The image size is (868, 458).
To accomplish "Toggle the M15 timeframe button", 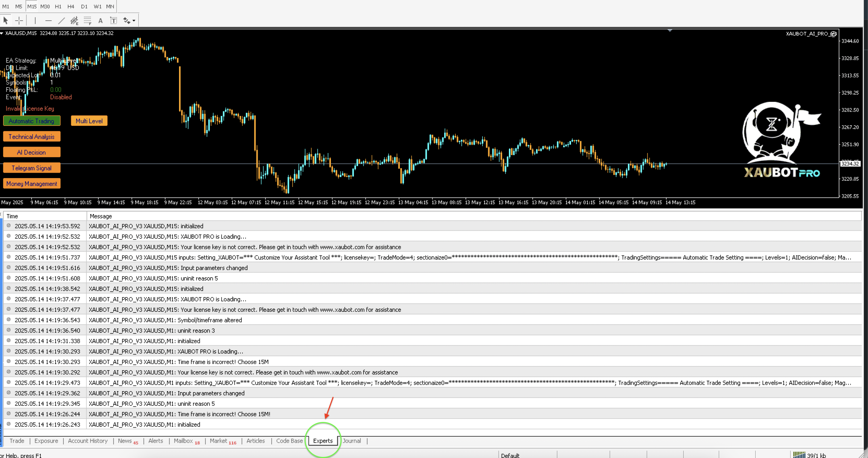I will [x=32, y=6].
